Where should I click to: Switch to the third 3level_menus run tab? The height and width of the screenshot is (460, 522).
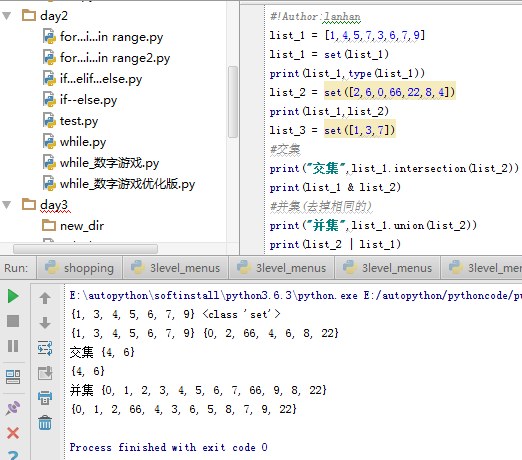(388, 268)
